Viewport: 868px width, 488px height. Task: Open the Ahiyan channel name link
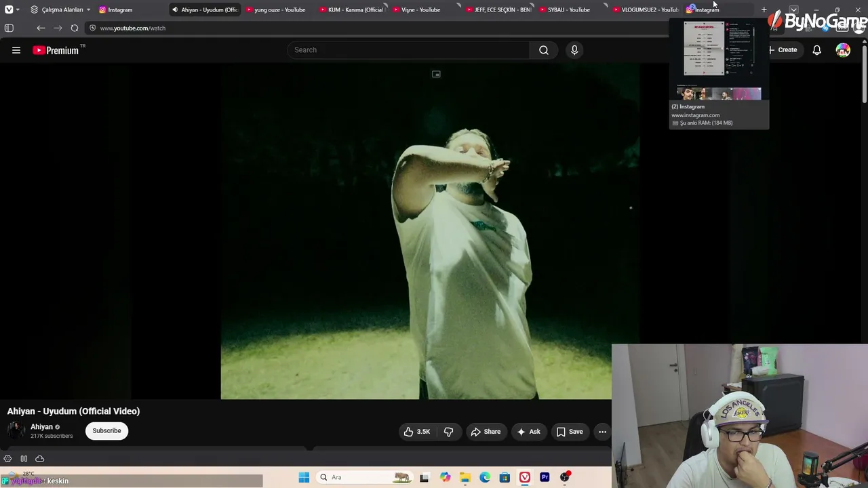click(x=41, y=427)
